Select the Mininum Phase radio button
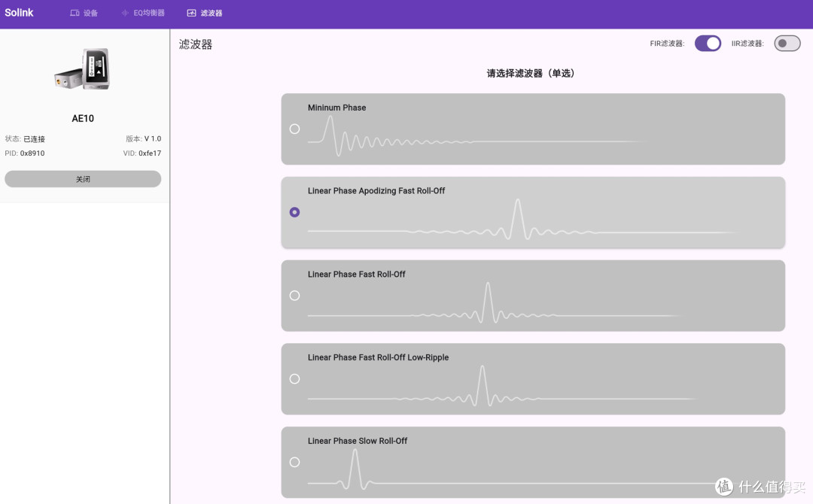Image resolution: width=813 pixels, height=504 pixels. click(294, 129)
